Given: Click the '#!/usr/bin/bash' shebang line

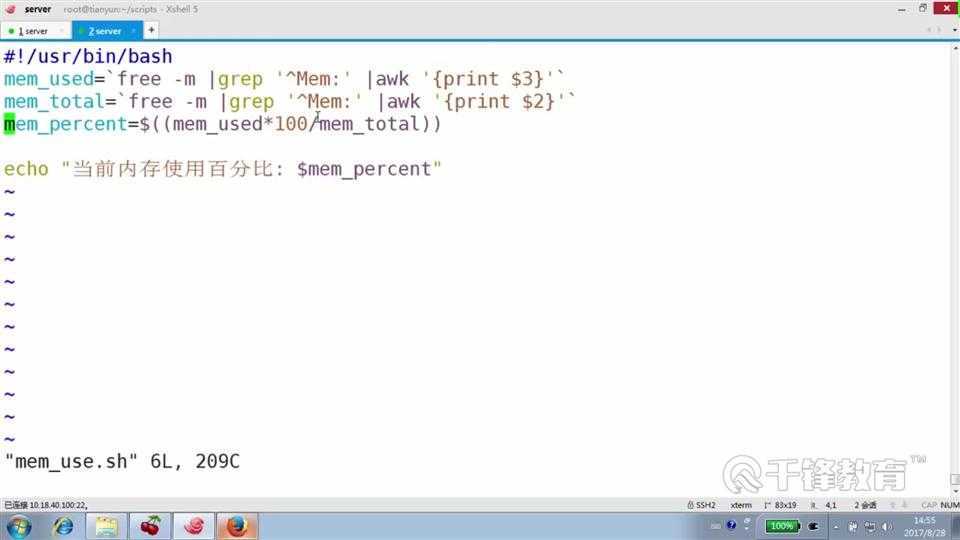Looking at the screenshot, I should point(88,56).
